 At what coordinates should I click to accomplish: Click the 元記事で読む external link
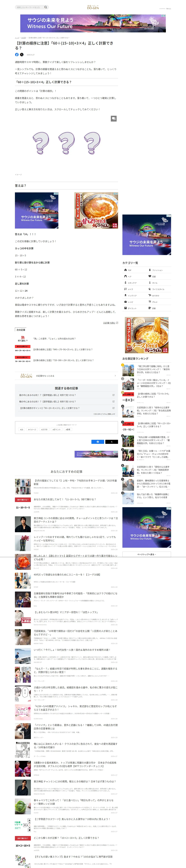click(110, 323)
